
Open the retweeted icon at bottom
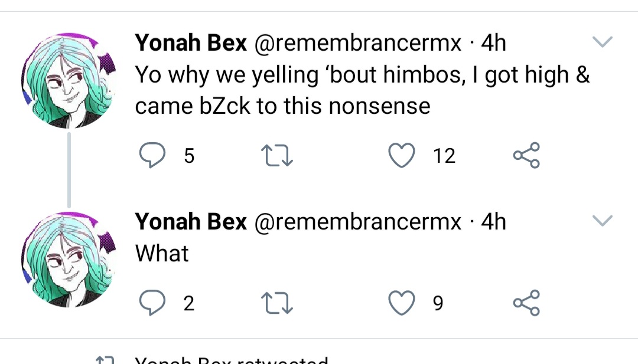coord(105,360)
